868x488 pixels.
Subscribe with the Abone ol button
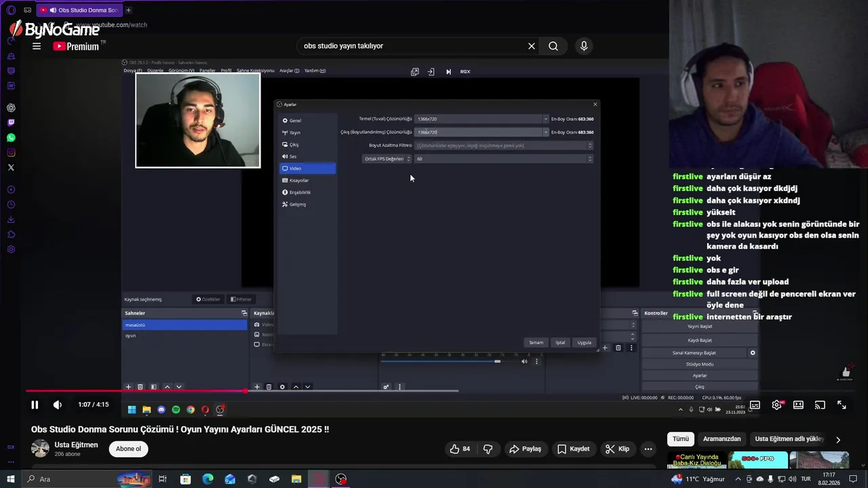[x=128, y=449]
